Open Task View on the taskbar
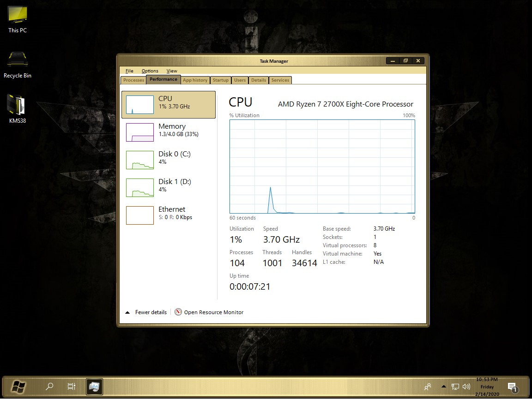This screenshot has width=532, height=399. (x=71, y=387)
